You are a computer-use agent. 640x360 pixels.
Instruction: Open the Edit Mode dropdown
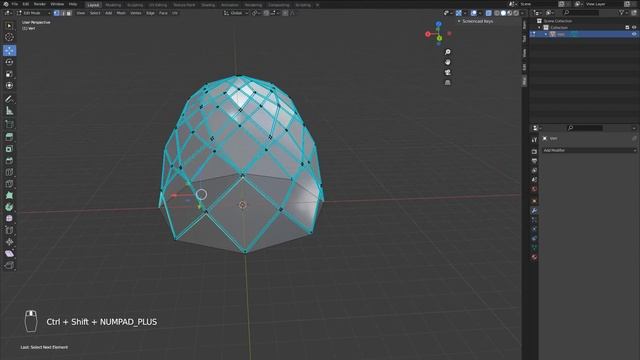(34, 13)
